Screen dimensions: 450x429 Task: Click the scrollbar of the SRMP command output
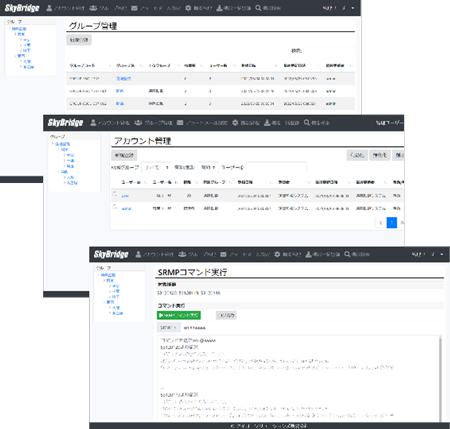click(440, 378)
